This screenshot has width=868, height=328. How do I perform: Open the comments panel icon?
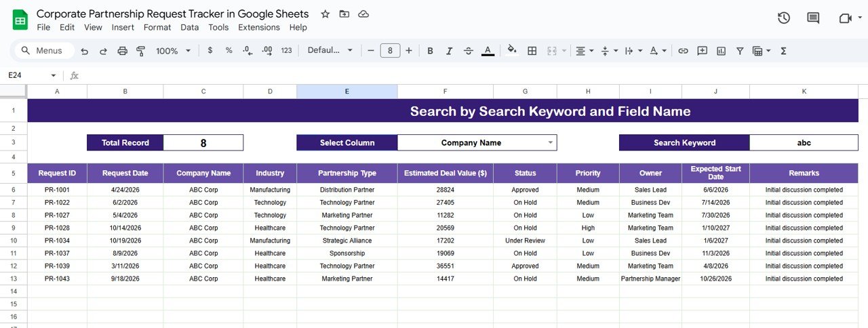point(813,18)
